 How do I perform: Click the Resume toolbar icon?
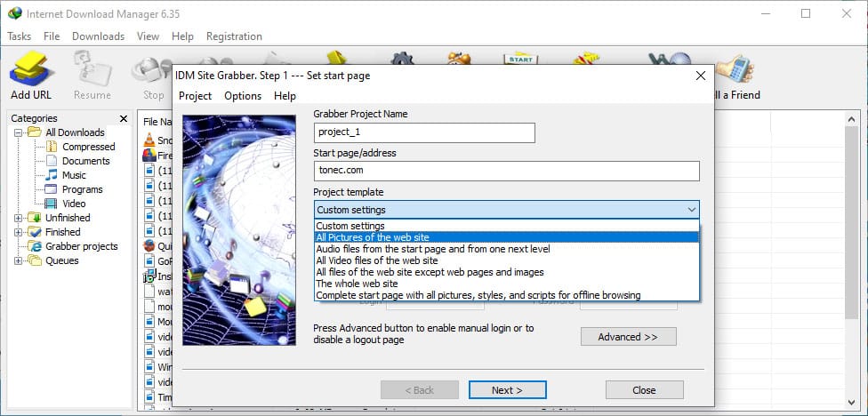point(92,73)
